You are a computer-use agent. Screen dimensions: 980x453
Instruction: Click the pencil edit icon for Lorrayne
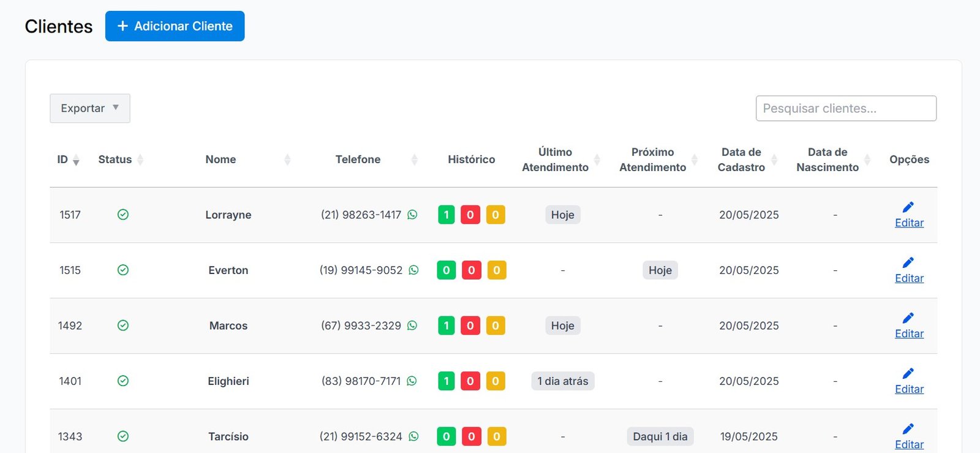tap(908, 207)
